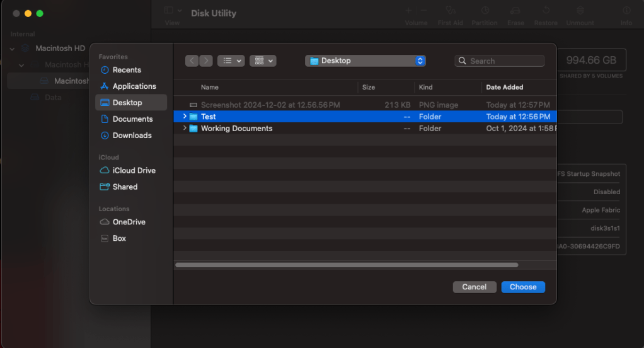Expand the Test folder disclosure triangle

pyautogui.click(x=185, y=117)
